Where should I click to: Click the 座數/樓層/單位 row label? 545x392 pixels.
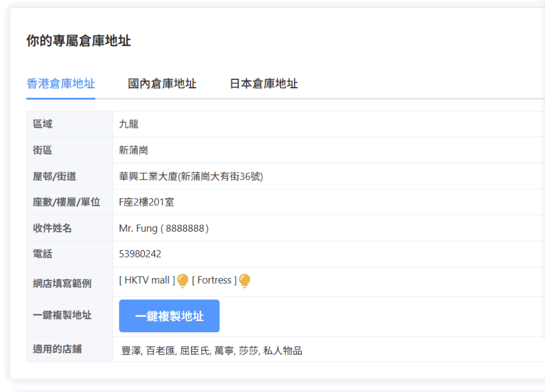66,202
